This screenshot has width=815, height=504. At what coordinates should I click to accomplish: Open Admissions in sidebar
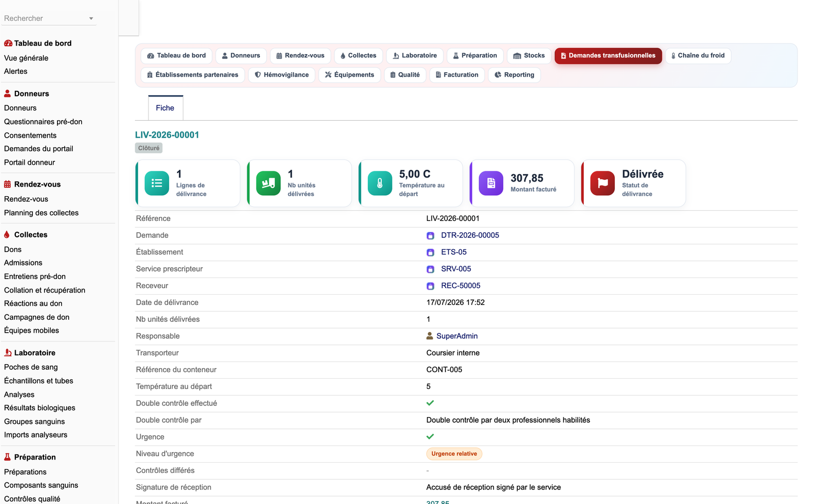(x=23, y=263)
